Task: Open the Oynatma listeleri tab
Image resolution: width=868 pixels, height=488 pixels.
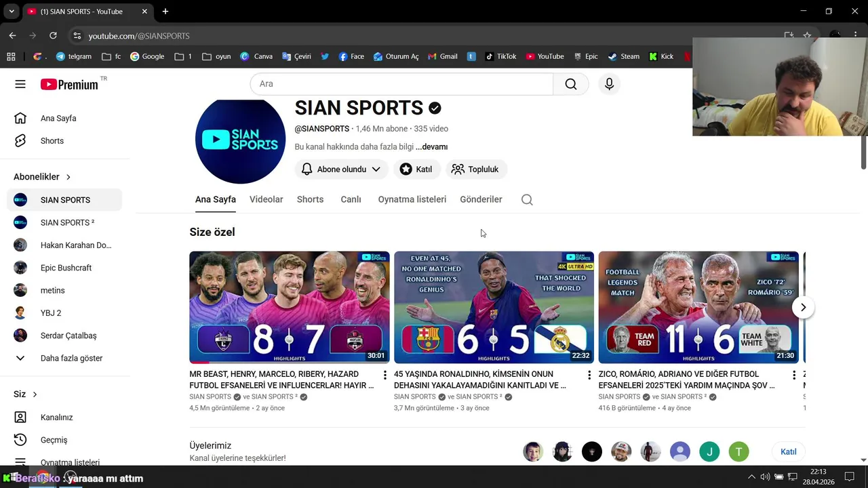Action: coord(412,199)
